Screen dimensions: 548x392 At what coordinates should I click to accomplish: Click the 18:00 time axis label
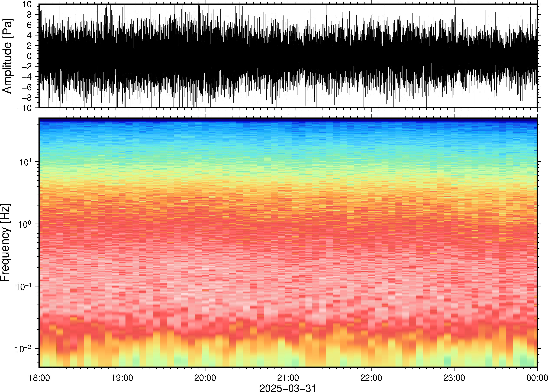pyautogui.click(x=39, y=378)
